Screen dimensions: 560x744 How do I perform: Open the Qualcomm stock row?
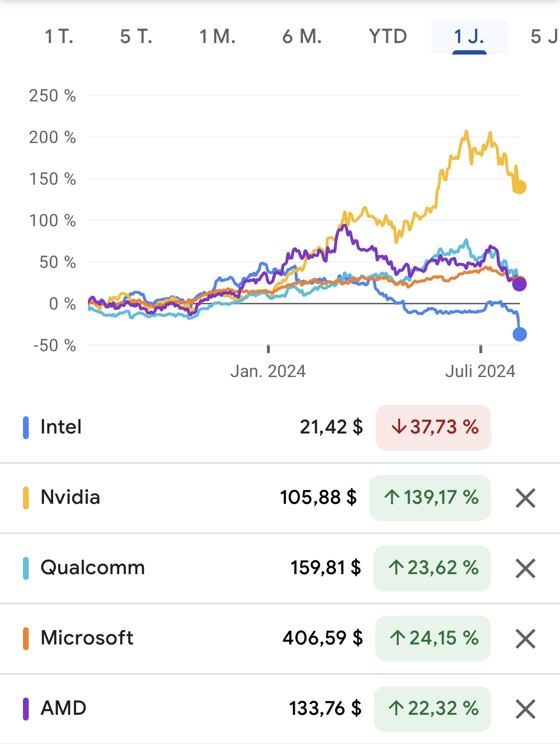[x=92, y=567]
